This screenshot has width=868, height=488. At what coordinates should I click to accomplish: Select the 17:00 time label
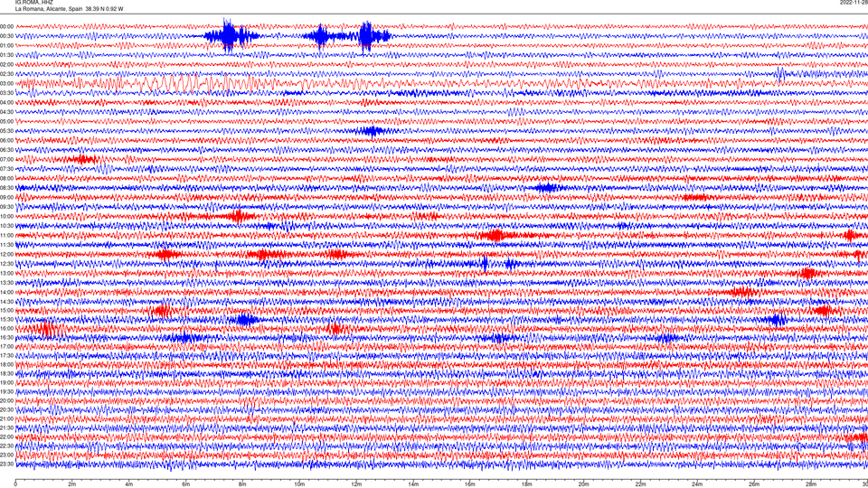coord(6,346)
